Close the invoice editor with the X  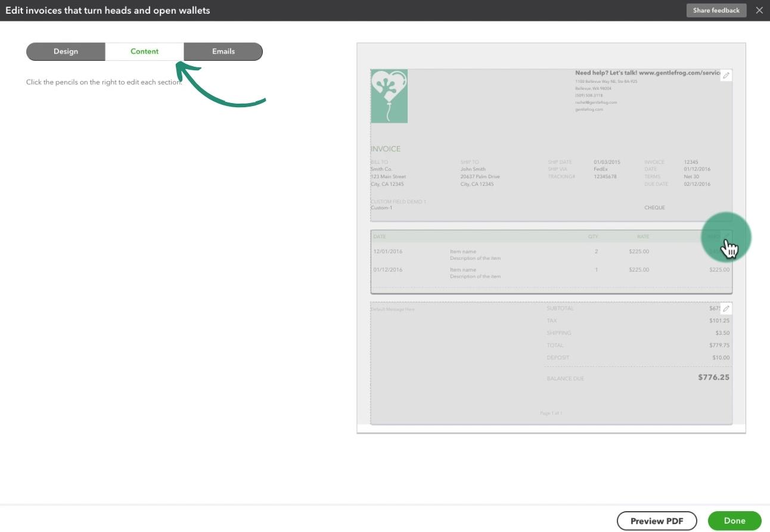[x=759, y=10]
